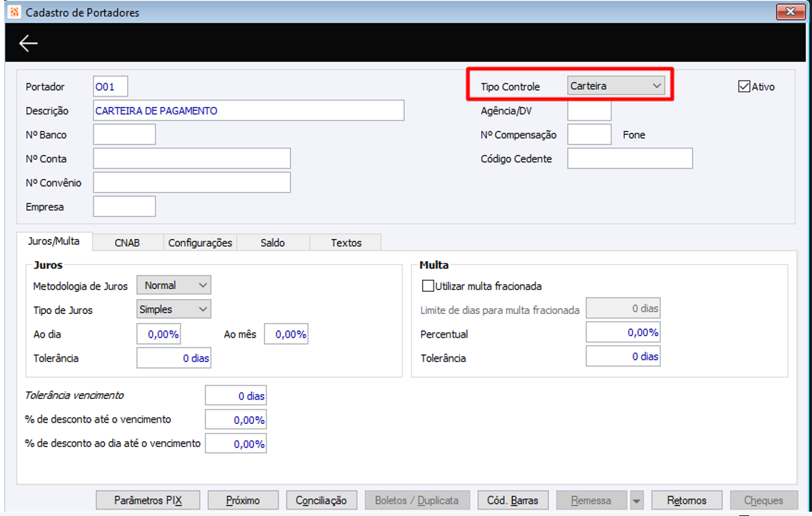
Task: Expand the Metodologia de Juros dropdown
Action: click(174, 285)
